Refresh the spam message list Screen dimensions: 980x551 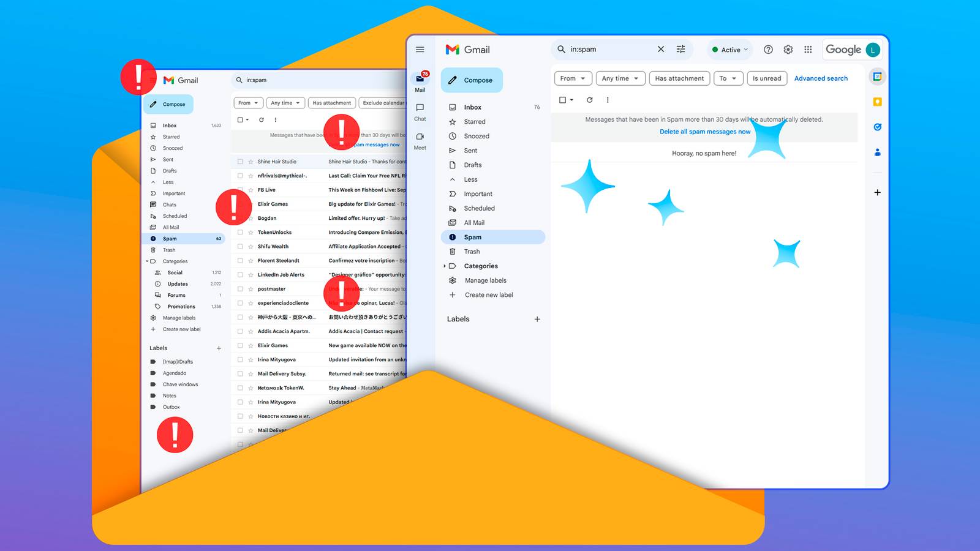(x=589, y=99)
